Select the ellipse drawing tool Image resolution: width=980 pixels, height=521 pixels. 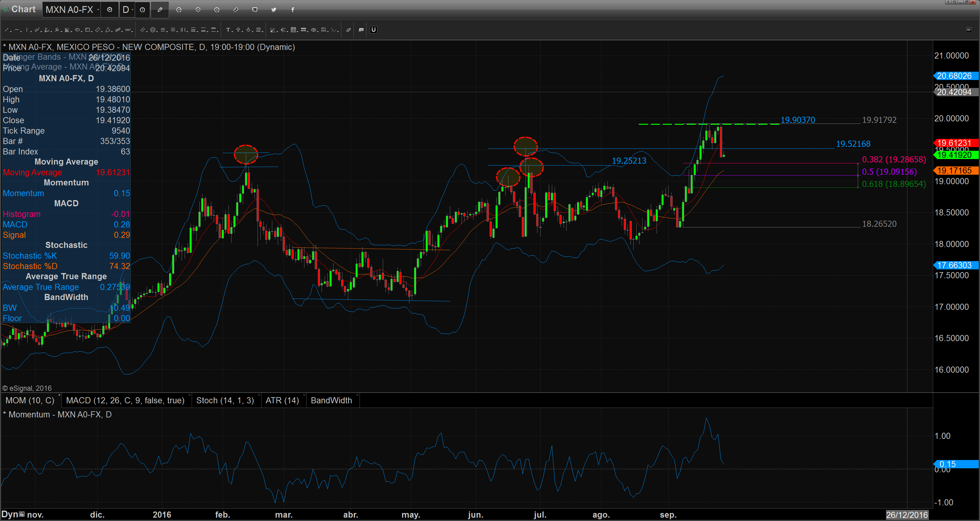click(x=77, y=30)
